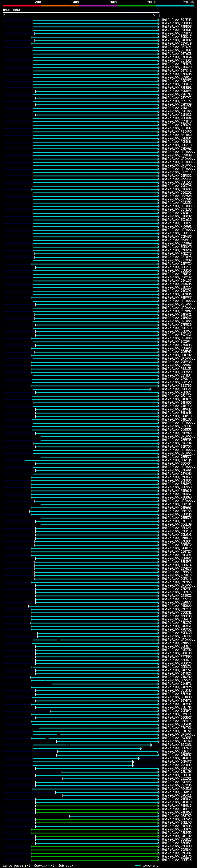This screenshot has width=197, height=868.
Task: Select the UniRef100_Q6EE58 label
Action: (x=177, y=440)
